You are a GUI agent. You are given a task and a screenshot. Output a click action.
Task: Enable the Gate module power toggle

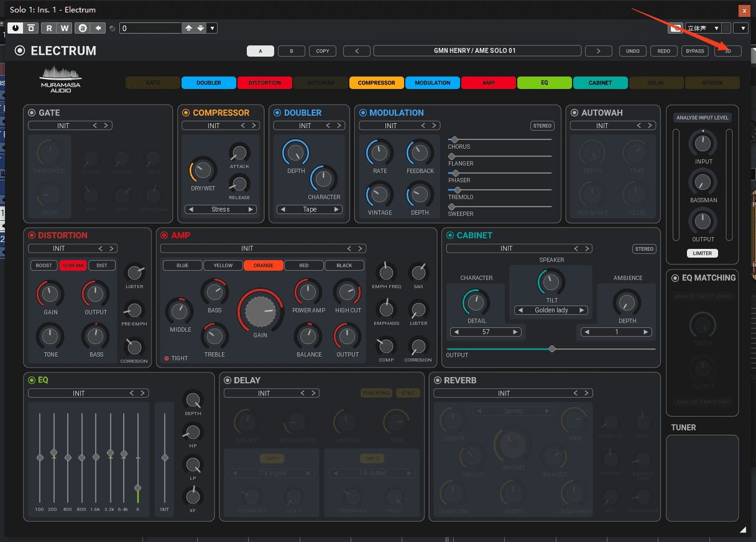coord(32,113)
